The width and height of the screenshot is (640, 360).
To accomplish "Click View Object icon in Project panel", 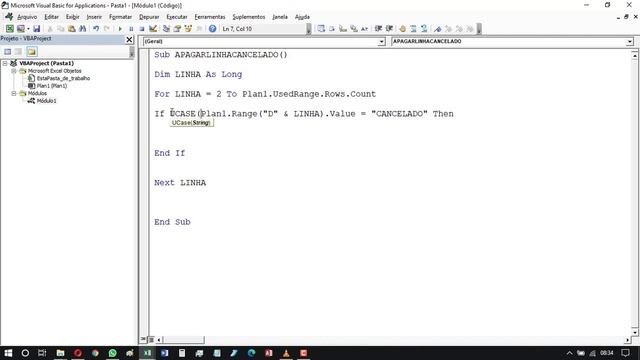I will click(18, 51).
